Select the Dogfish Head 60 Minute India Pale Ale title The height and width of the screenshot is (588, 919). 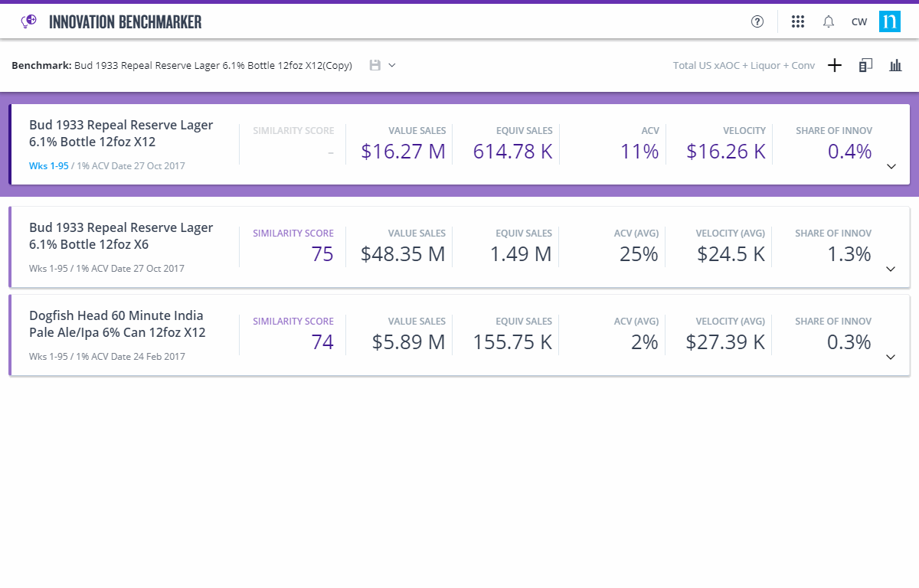coord(117,324)
